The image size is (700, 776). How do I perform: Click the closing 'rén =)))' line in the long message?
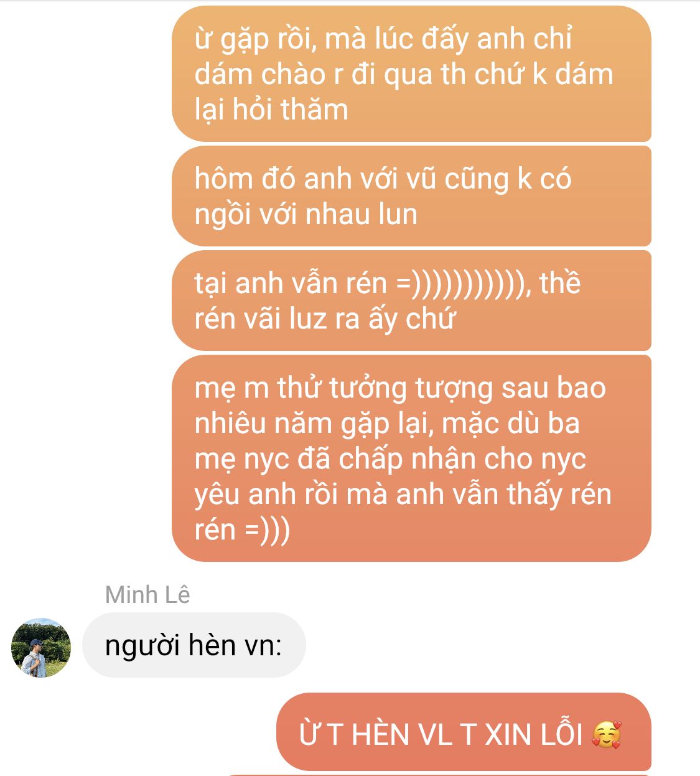coord(242,530)
